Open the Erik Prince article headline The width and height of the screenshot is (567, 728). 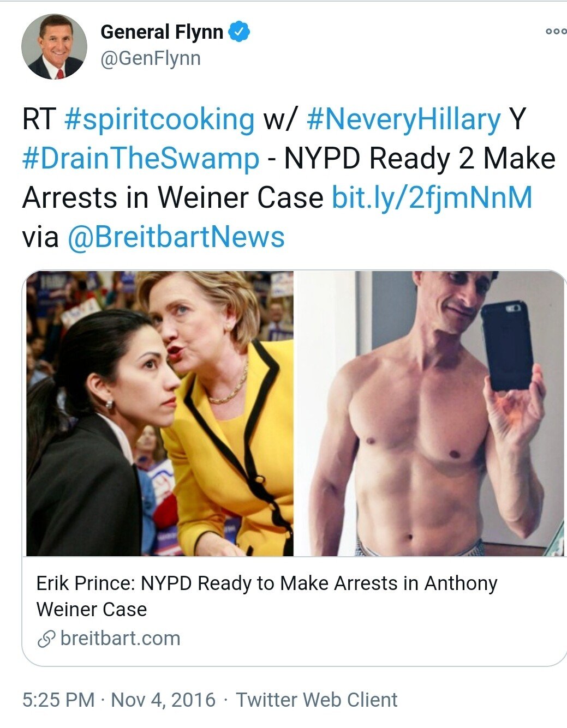coord(267,596)
